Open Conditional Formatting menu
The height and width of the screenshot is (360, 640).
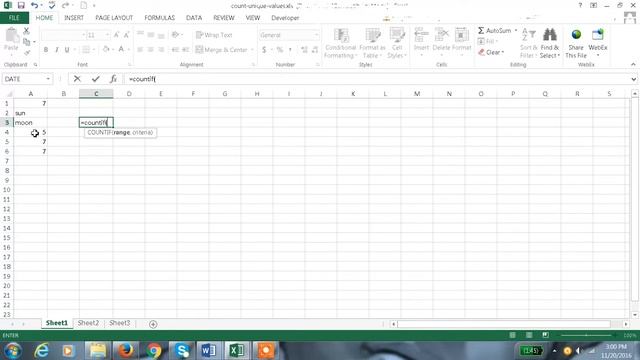[341, 43]
